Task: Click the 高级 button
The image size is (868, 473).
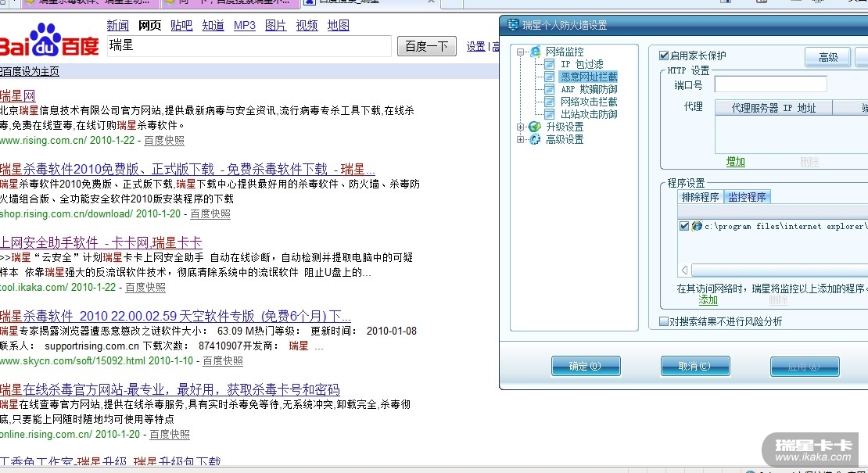Action: [x=828, y=57]
